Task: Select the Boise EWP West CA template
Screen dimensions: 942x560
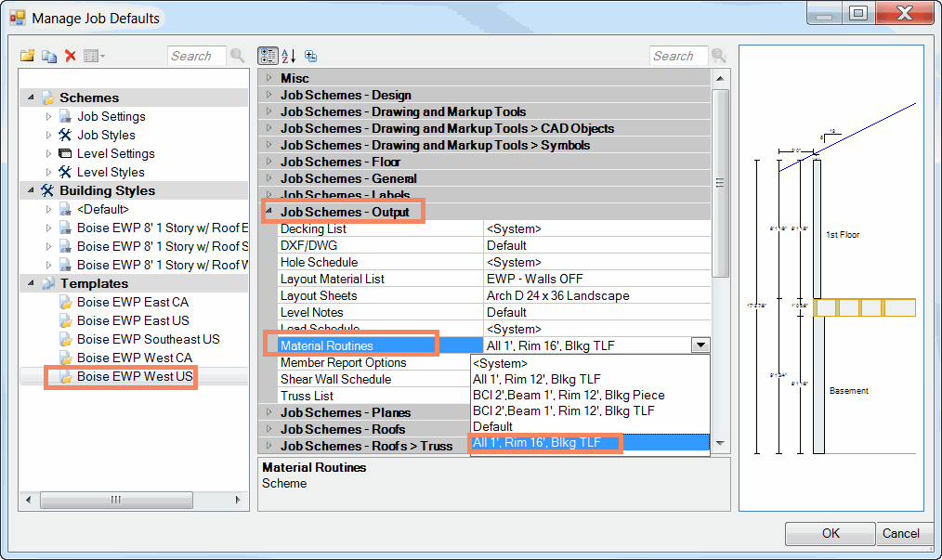Action: click(x=135, y=358)
